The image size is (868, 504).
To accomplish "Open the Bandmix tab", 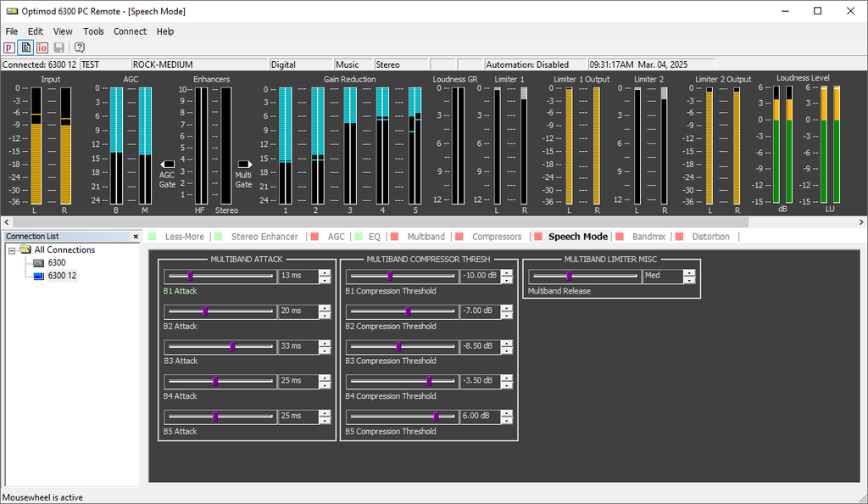I will (x=648, y=237).
